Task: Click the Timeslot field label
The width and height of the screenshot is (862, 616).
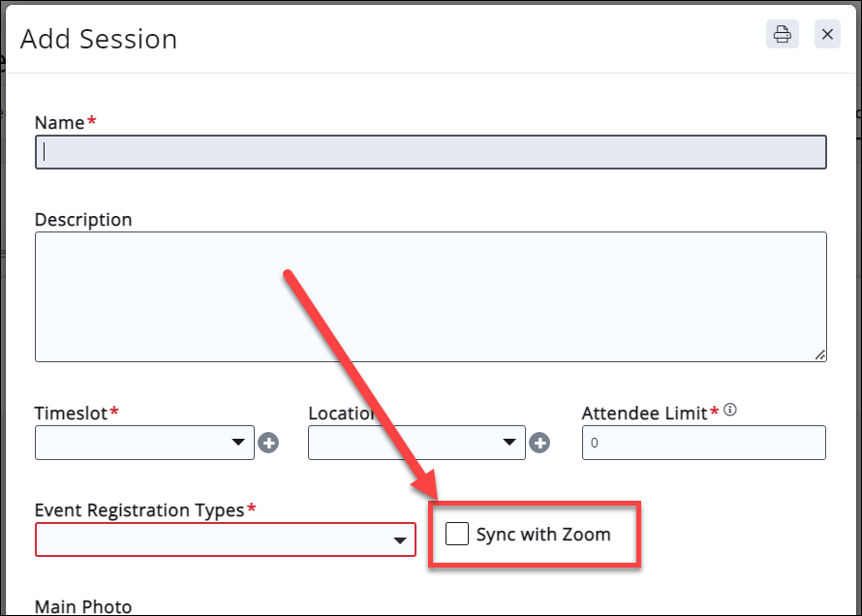Action: click(x=71, y=413)
